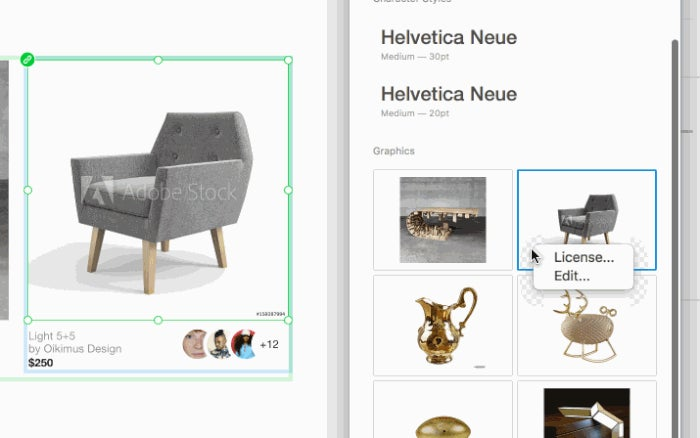Apply Helvetica Neue Medium 30pt character style
This screenshot has height=438, width=700.
(449, 45)
